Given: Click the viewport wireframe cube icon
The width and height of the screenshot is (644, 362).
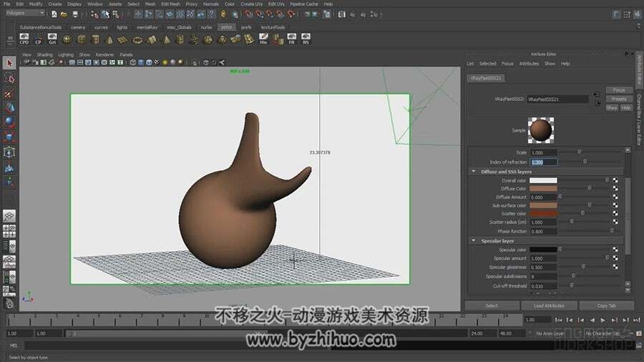Looking at the screenshot, I should click(132, 62).
